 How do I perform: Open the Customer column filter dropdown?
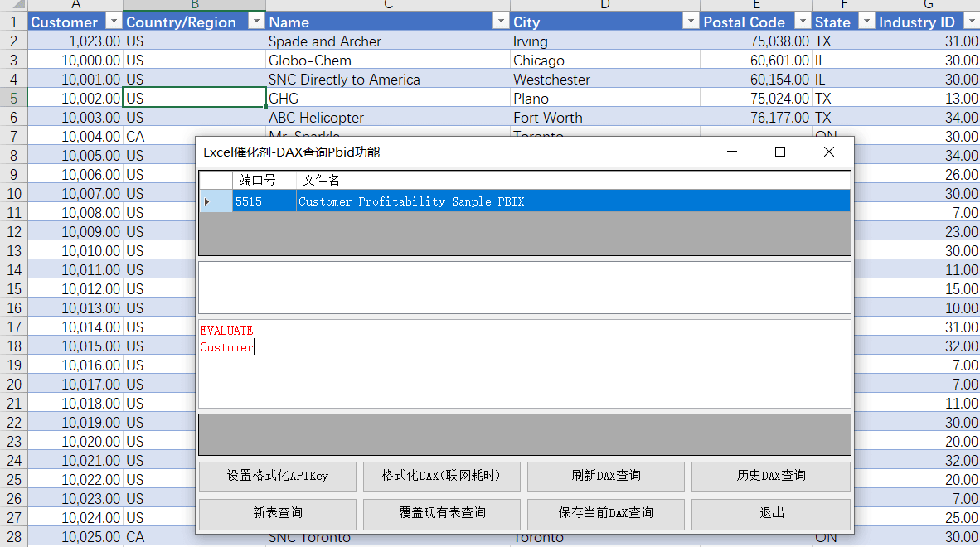113,22
